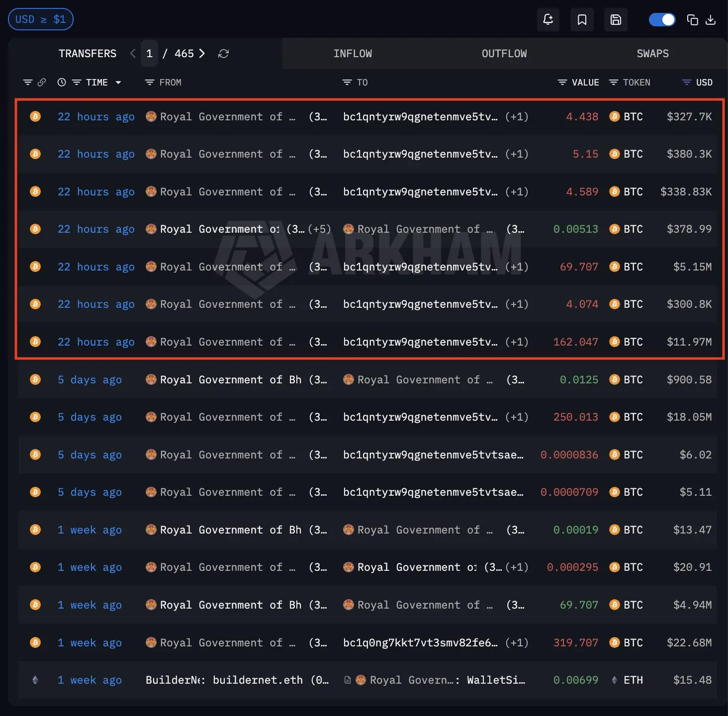Click the save disk icon
728x716 pixels.
[616, 20]
